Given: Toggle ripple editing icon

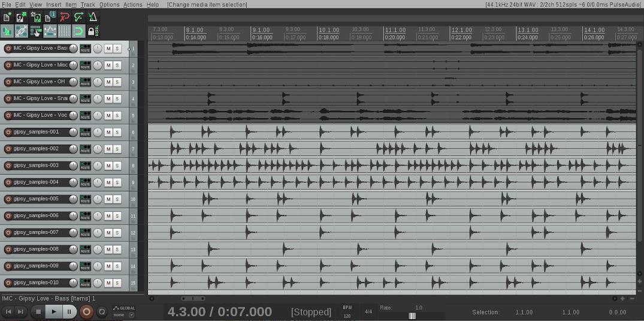Looking at the screenshot, I should tap(36, 31).
